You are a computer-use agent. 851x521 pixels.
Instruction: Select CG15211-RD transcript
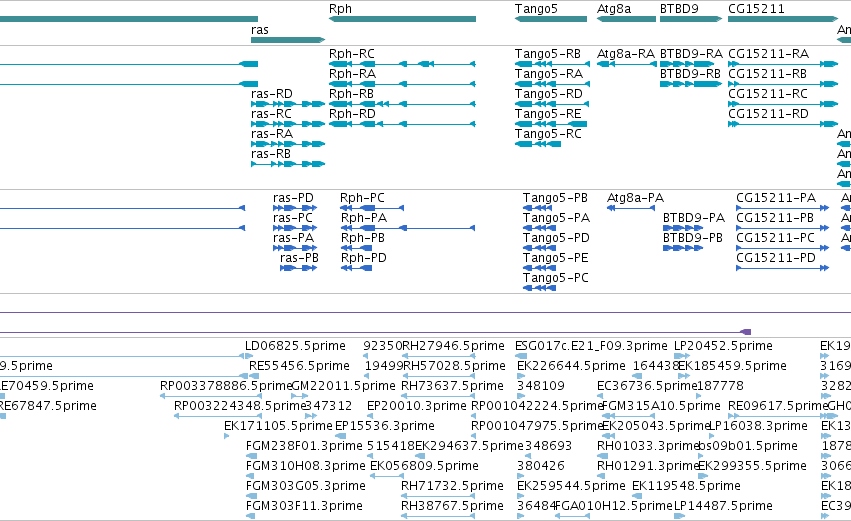point(783,124)
